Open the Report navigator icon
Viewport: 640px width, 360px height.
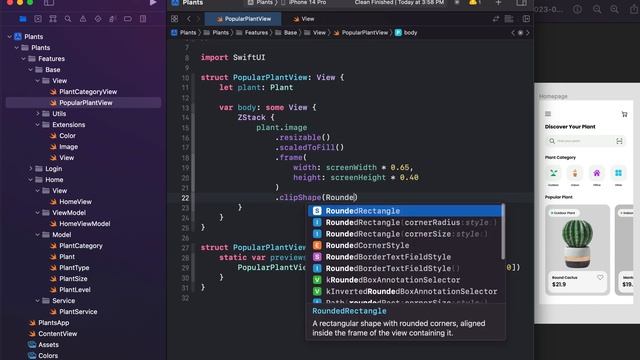tap(143, 19)
